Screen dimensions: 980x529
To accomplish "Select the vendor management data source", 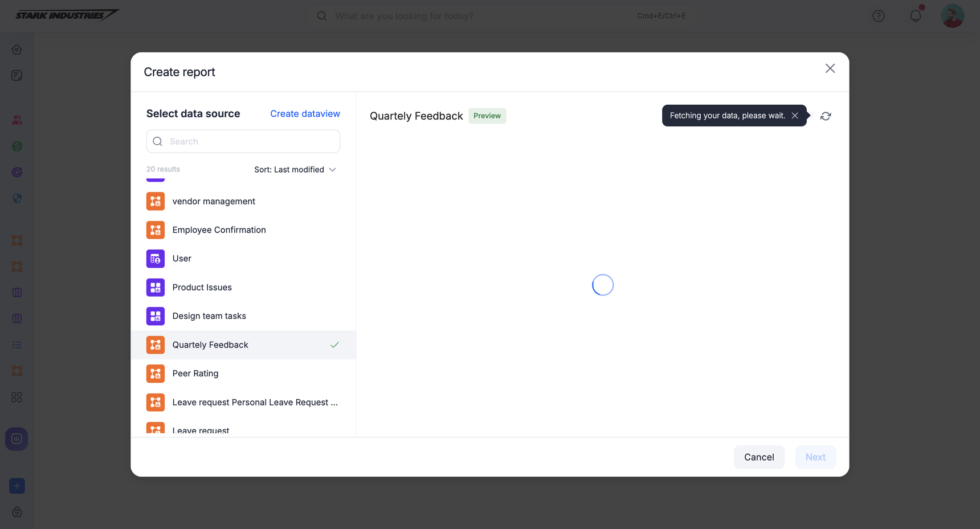I will [x=214, y=202].
